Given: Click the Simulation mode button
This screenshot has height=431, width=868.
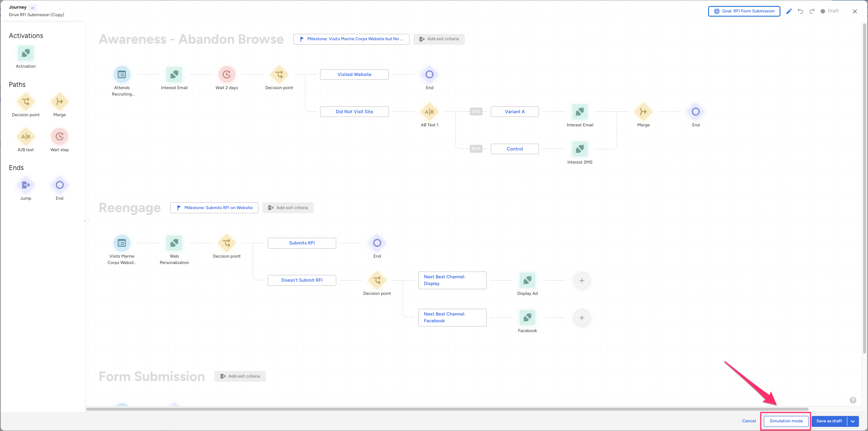Looking at the screenshot, I should click(786, 421).
